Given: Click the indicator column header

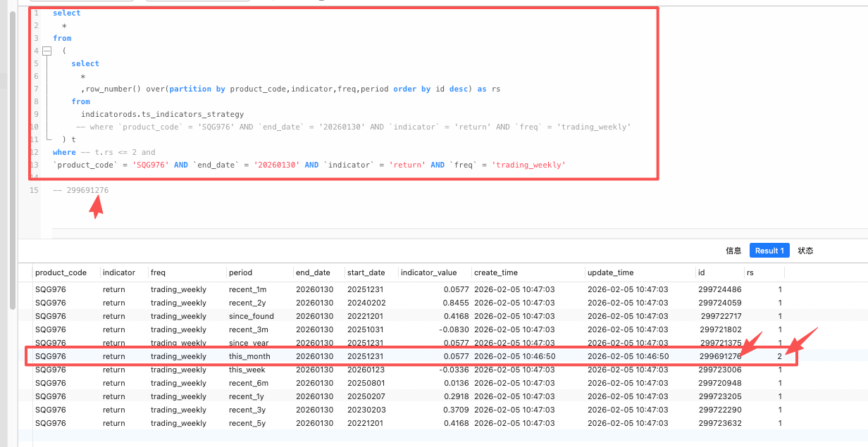Looking at the screenshot, I should [119, 272].
